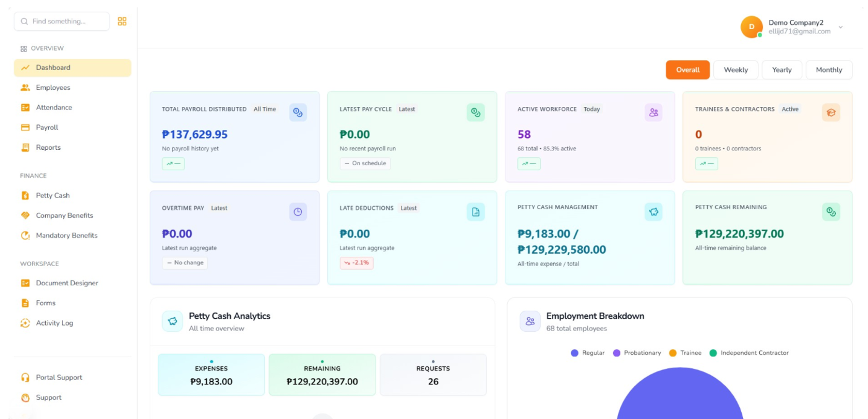Open Reports from the sidebar
This screenshot has width=868, height=419.
click(x=72, y=147)
